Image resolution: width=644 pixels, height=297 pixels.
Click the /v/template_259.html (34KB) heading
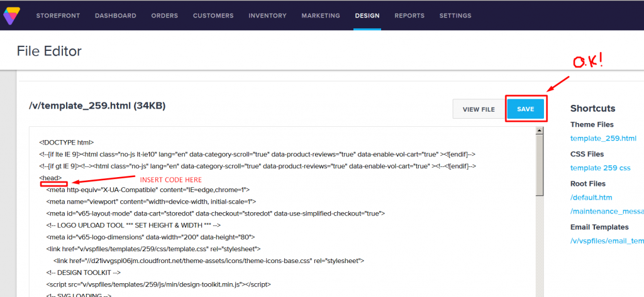pyautogui.click(x=97, y=106)
